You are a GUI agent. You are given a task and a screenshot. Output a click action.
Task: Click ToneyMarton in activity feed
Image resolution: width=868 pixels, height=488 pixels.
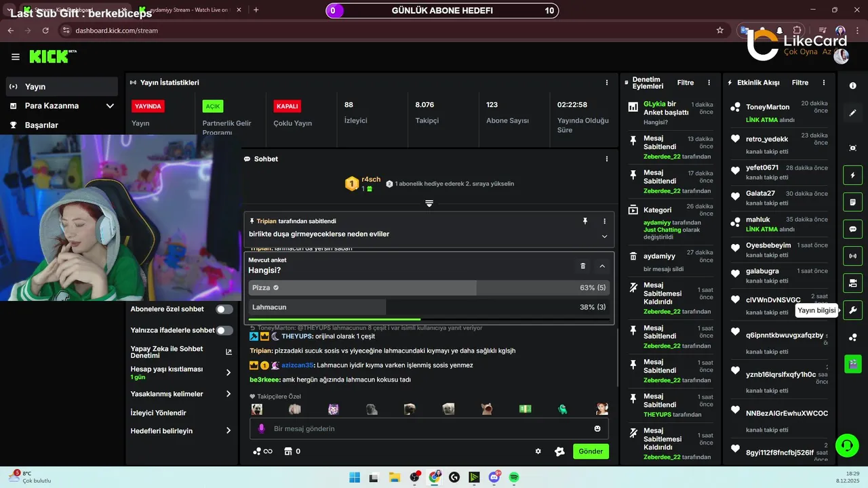pos(768,107)
